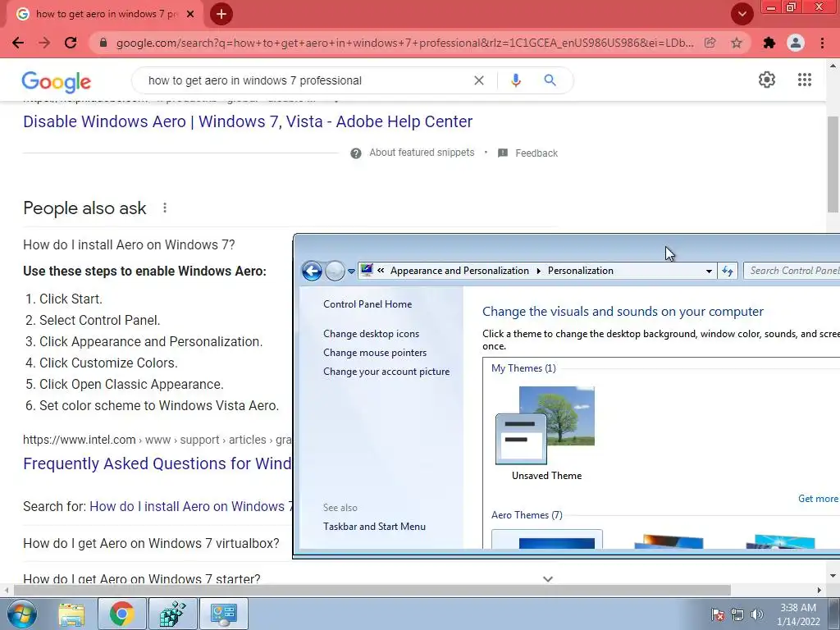Open Chrome tab search dropdown

(x=742, y=14)
